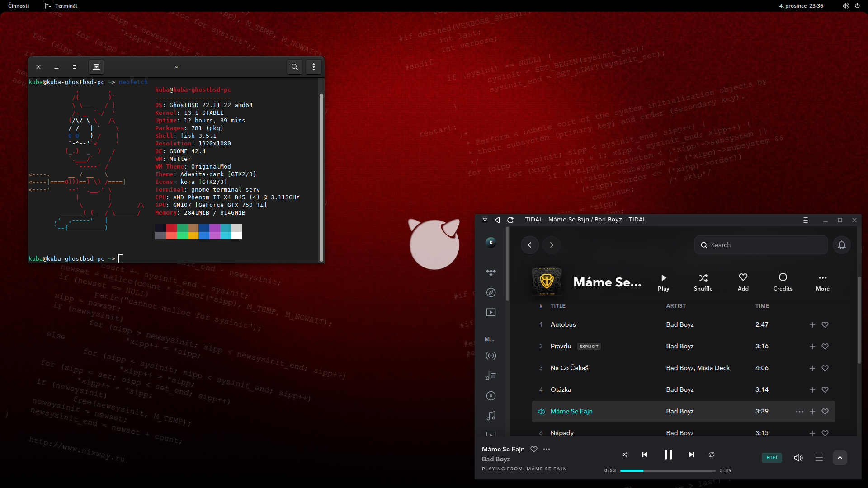Open TIDAL title bar hamburger menu
The height and width of the screenshot is (488, 868).
click(806, 220)
